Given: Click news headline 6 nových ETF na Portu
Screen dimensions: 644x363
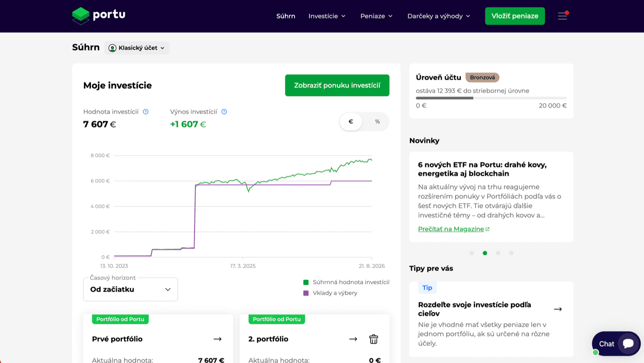Looking at the screenshot, I should (482, 169).
